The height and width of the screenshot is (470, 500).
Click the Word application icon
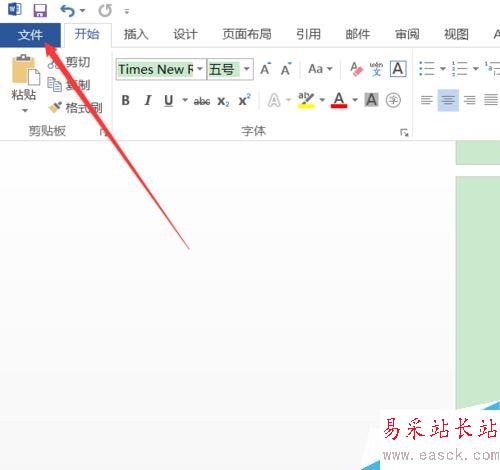pos(14,9)
